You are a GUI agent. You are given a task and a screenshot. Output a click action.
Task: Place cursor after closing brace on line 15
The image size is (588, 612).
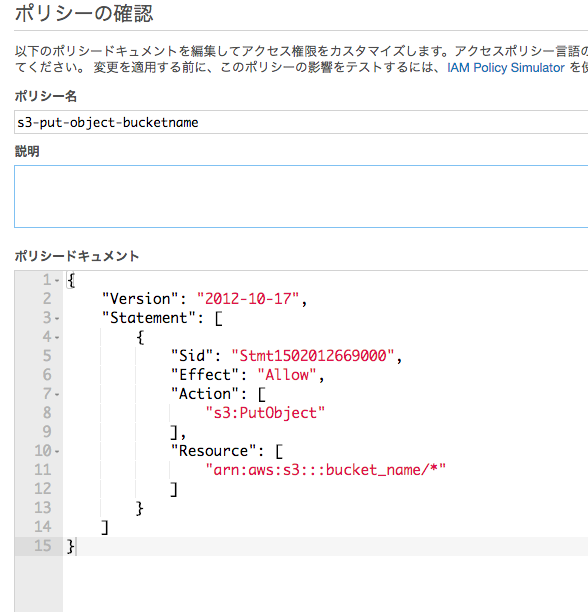tap(76, 546)
